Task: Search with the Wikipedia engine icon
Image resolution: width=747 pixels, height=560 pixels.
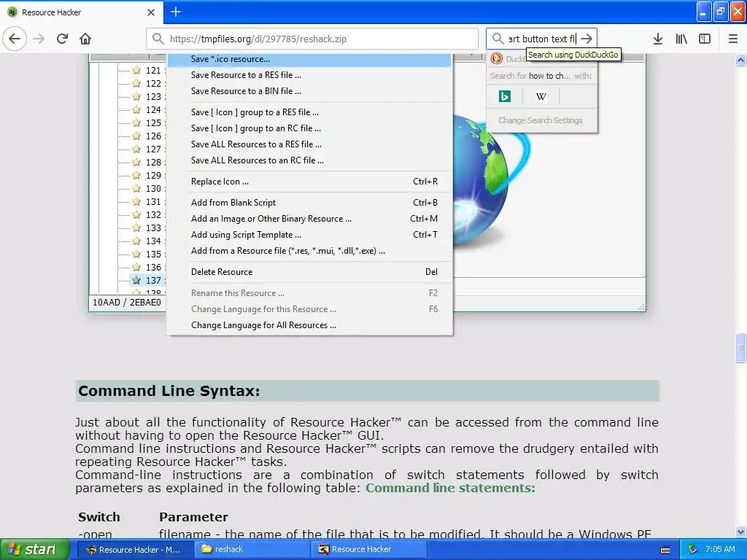Action: (x=541, y=97)
